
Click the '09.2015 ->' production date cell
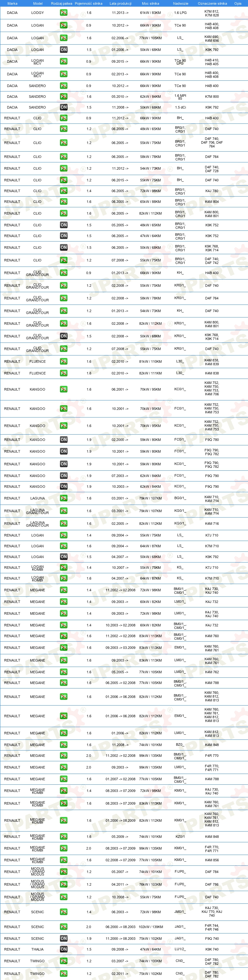pyautogui.click(x=120, y=61)
